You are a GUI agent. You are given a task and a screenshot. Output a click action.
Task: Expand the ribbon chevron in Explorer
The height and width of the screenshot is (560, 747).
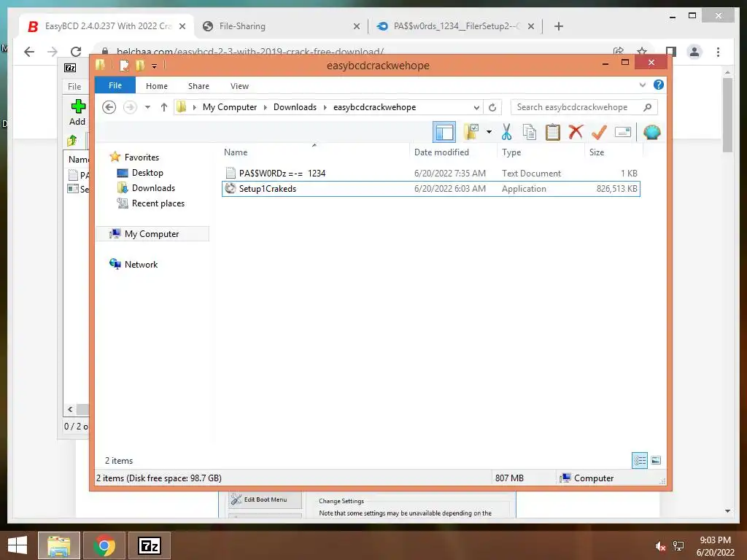coord(642,85)
